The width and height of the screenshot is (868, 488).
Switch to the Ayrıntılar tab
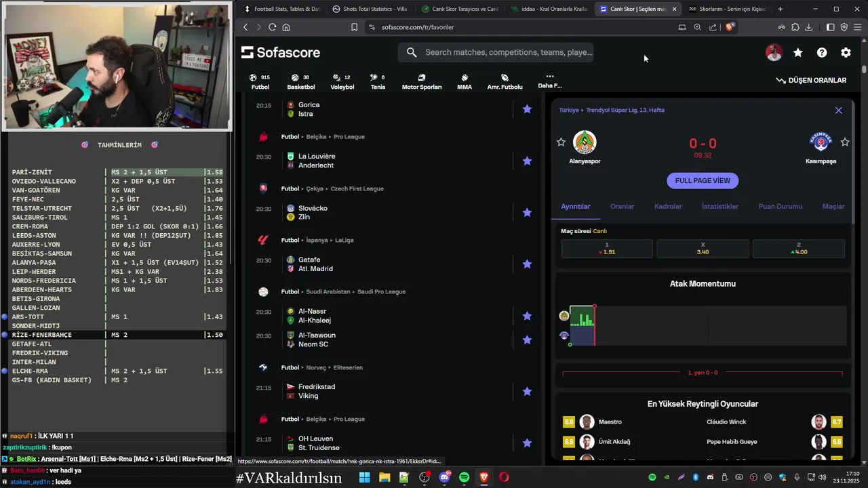point(575,206)
